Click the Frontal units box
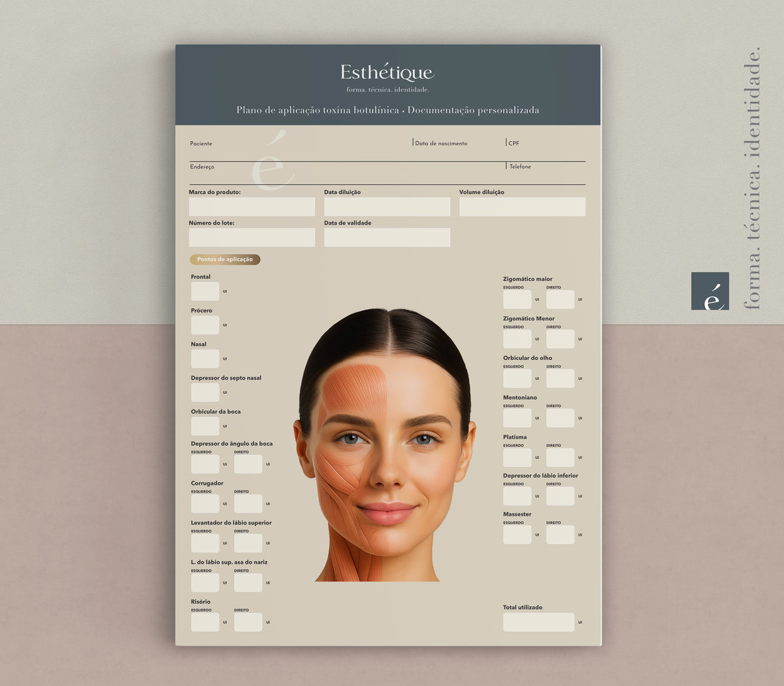 (205, 291)
